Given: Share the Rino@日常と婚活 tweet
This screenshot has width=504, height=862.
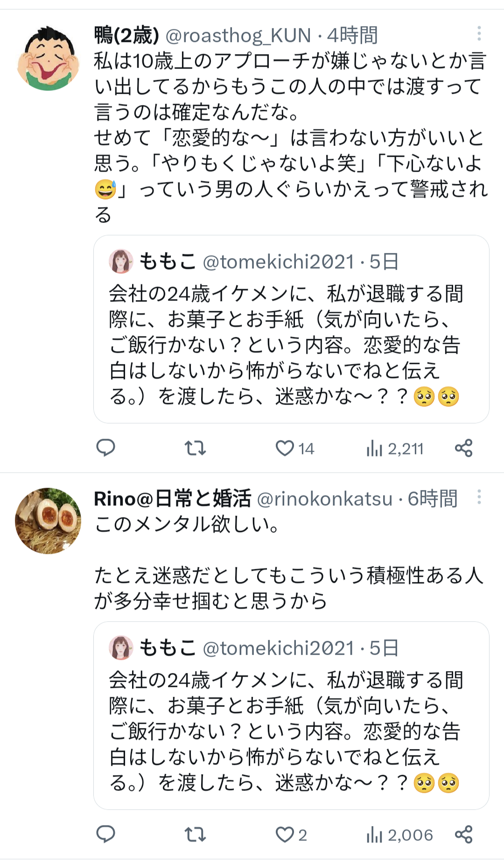Looking at the screenshot, I should [463, 834].
